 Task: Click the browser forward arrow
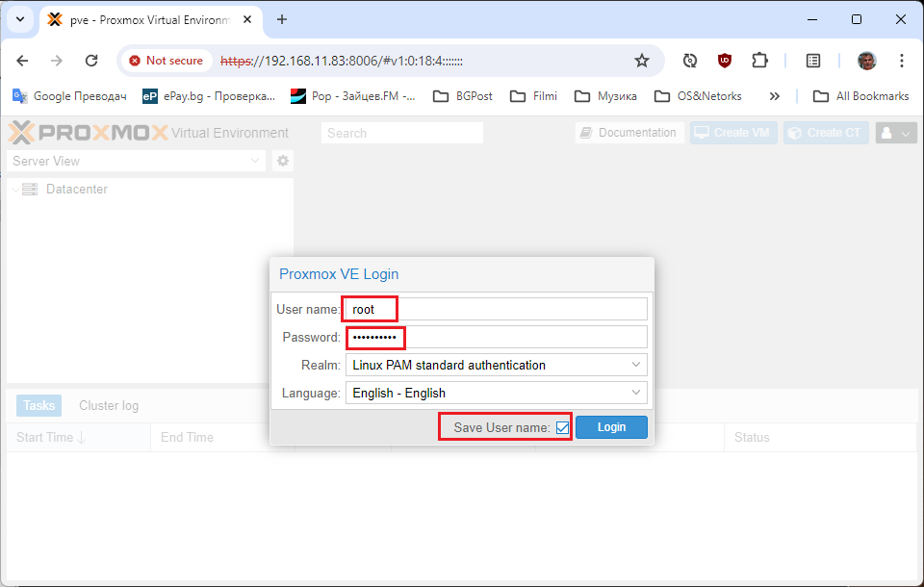pos(57,61)
